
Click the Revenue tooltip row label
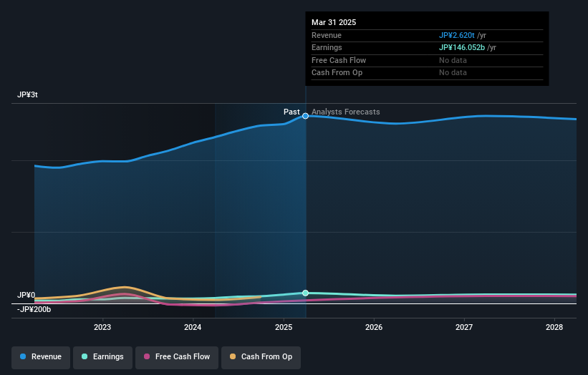pyautogui.click(x=327, y=35)
